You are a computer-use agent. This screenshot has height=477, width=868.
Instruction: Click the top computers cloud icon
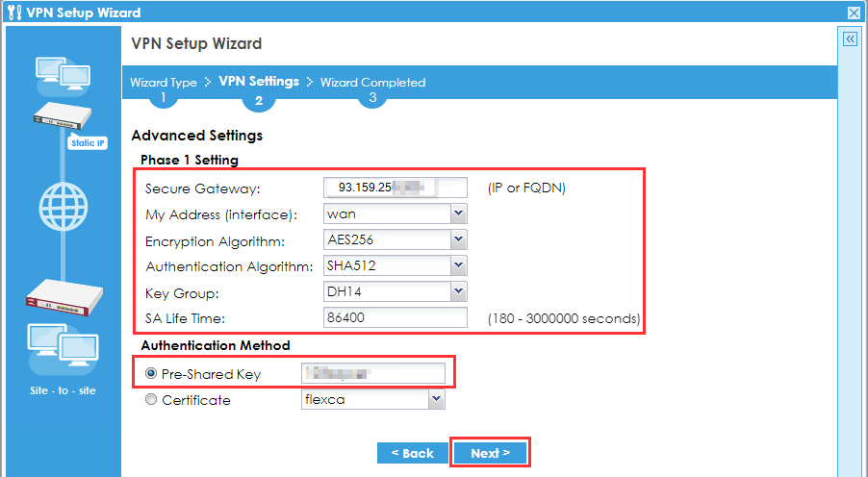pos(63,75)
